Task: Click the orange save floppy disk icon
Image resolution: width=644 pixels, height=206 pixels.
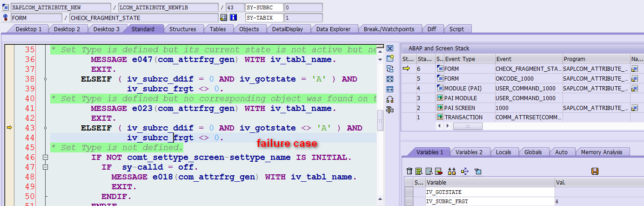Action: click(x=595, y=172)
